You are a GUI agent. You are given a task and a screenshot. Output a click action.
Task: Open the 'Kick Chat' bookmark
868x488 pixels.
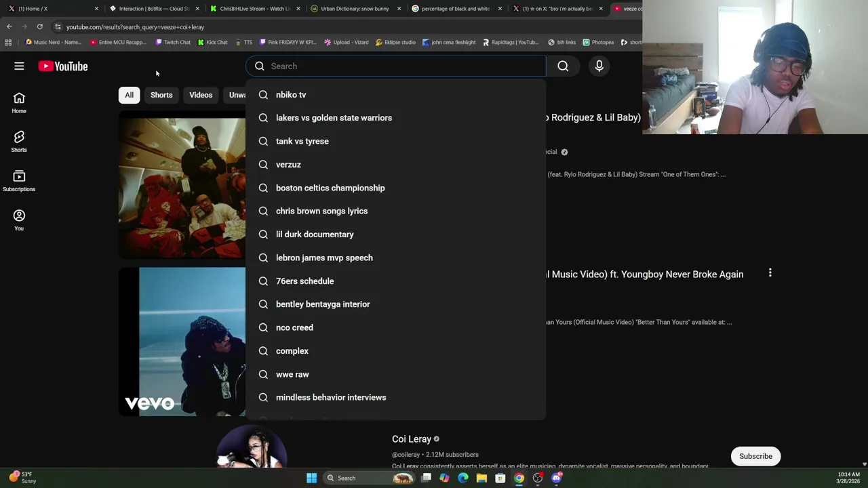click(x=213, y=42)
